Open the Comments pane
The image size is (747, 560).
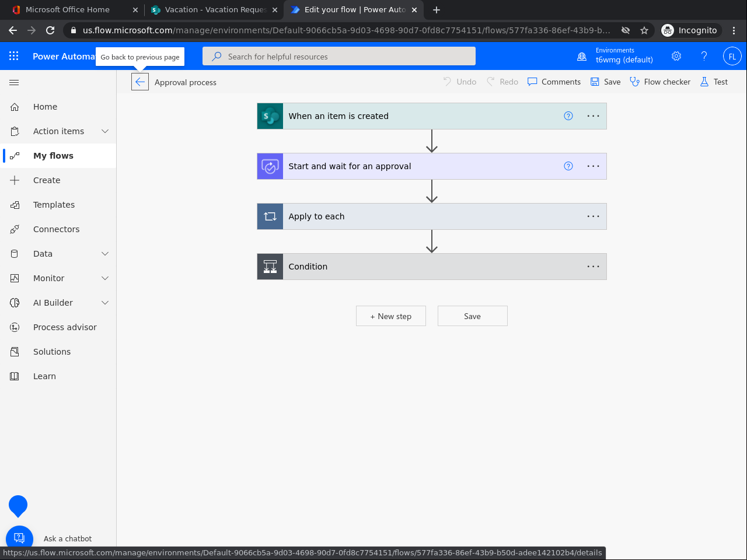tap(554, 82)
